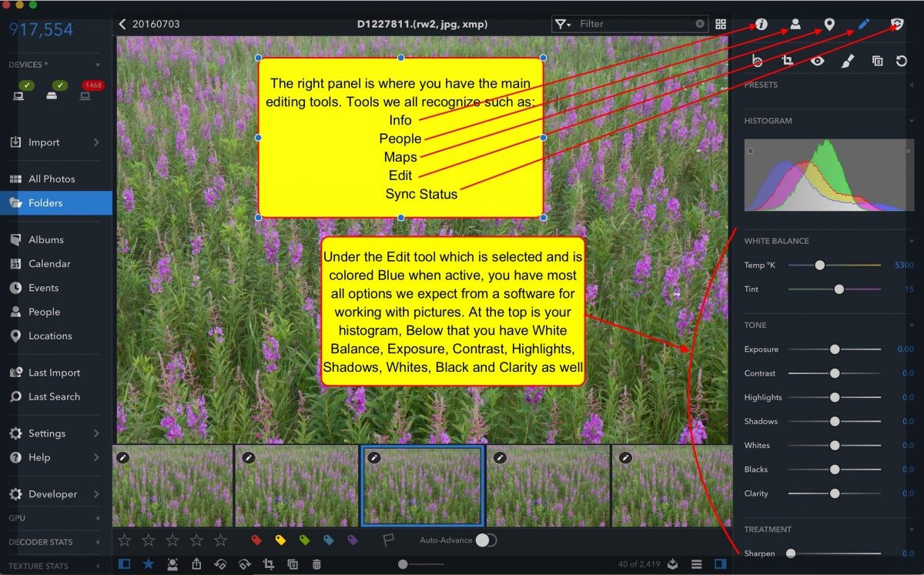Toggle the Auto-Advance switch
This screenshot has height=575, width=924.
click(x=486, y=540)
